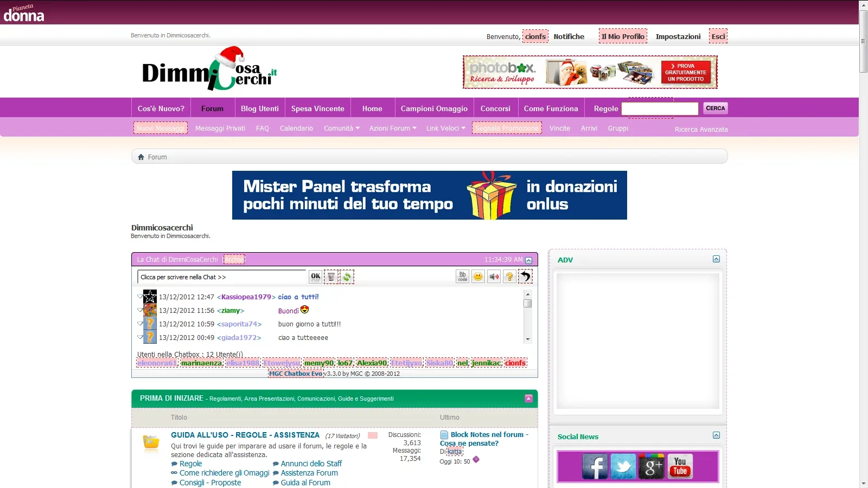868x488 pixels.
Task: Open giada1972's question mark avatar
Action: click(150, 337)
